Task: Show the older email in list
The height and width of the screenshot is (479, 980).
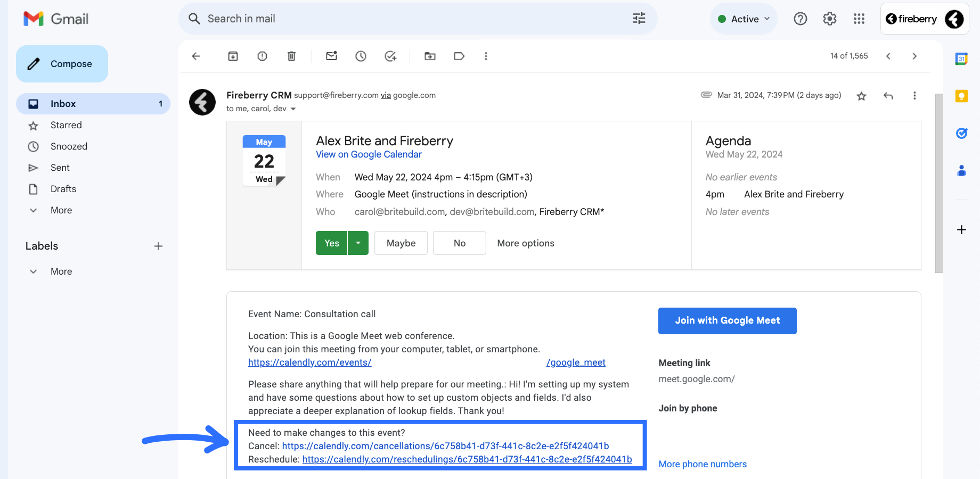Action: pos(914,56)
